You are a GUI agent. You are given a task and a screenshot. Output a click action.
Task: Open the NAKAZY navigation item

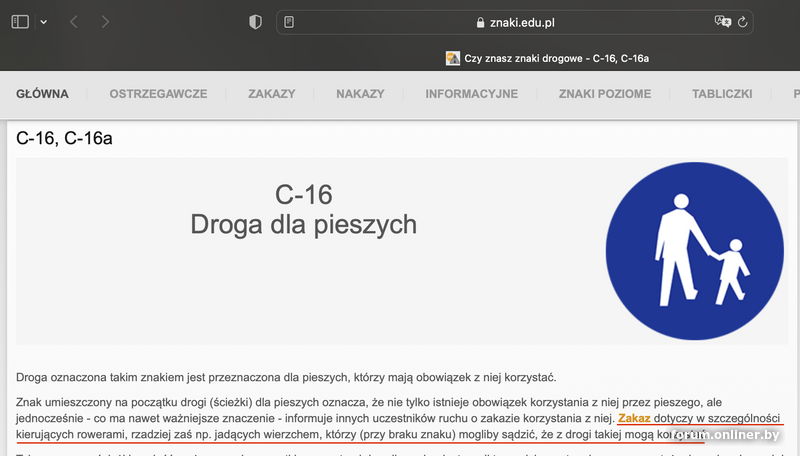tap(360, 94)
